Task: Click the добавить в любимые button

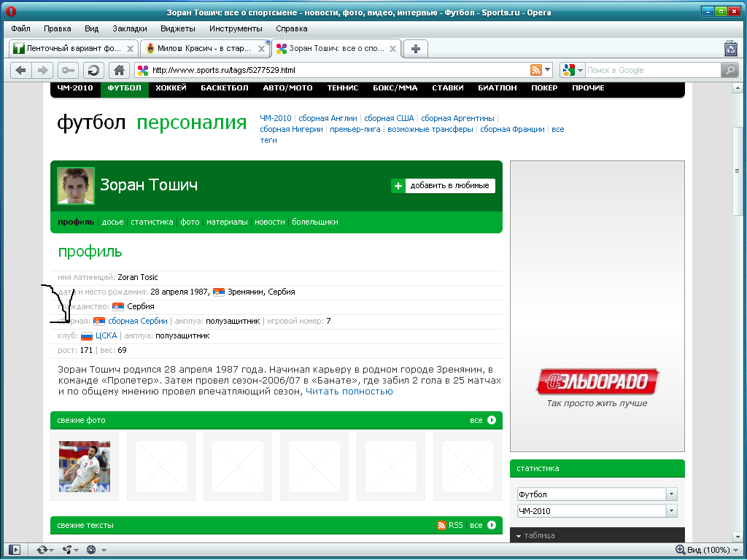Action: click(443, 186)
